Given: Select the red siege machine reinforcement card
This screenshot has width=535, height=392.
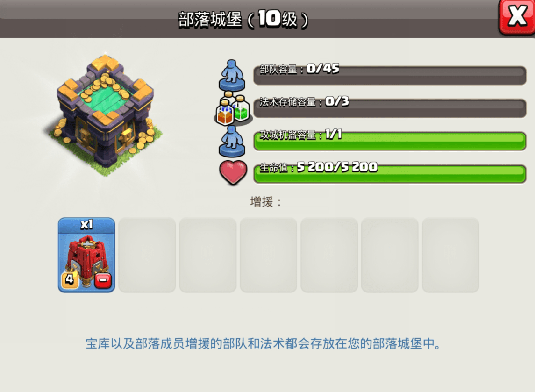Looking at the screenshot, I should 86,255.
